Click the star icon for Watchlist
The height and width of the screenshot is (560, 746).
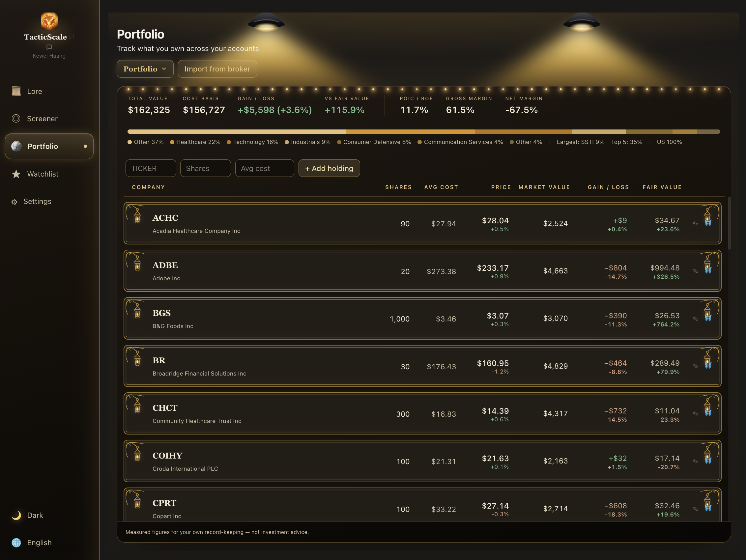(x=16, y=174)
